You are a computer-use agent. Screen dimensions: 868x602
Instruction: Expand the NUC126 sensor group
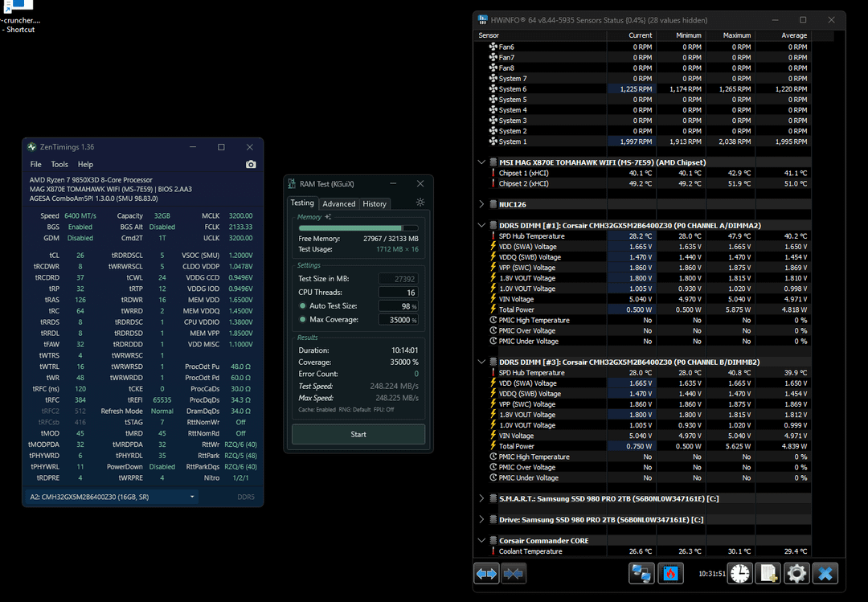tap(481, 204)
